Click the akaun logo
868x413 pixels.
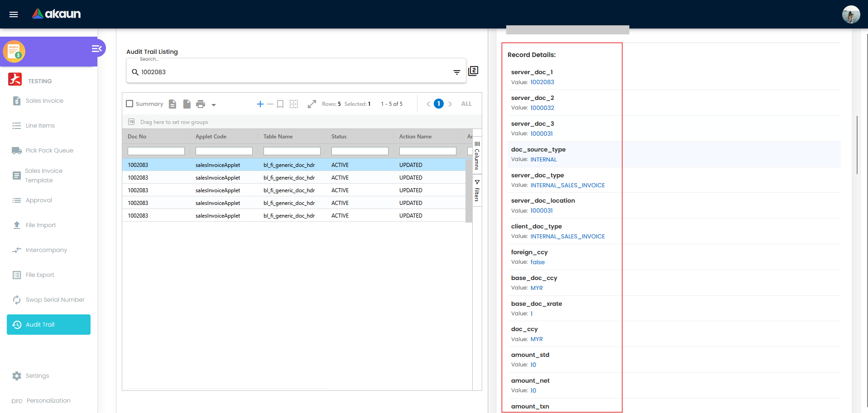pyautogui.click(x=57, y=14)
